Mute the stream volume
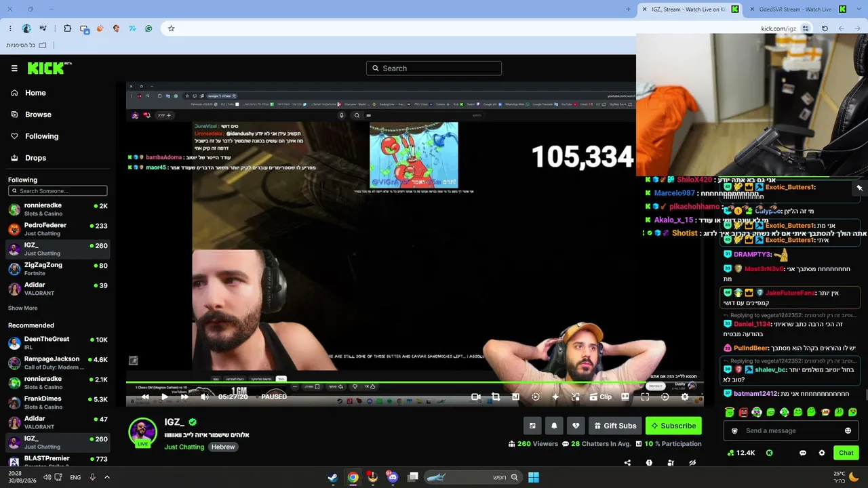Viewport: 868px width, 488px height. 204,397
